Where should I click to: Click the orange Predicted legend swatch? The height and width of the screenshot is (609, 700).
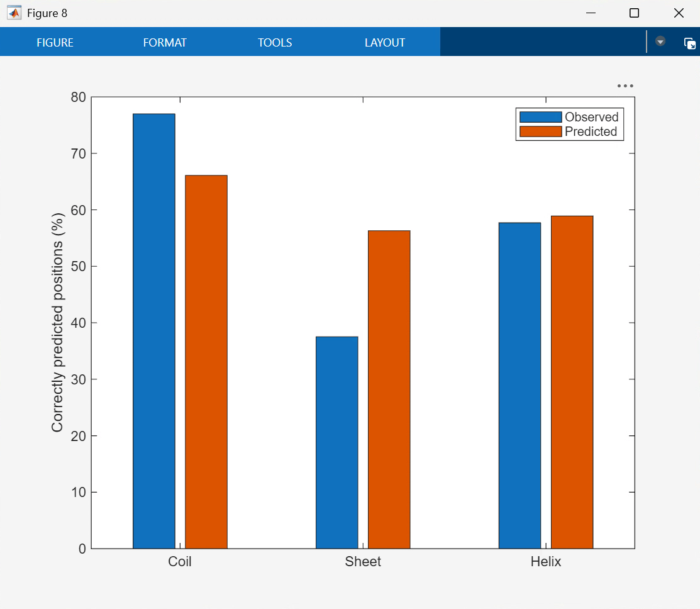click(540, 131)
